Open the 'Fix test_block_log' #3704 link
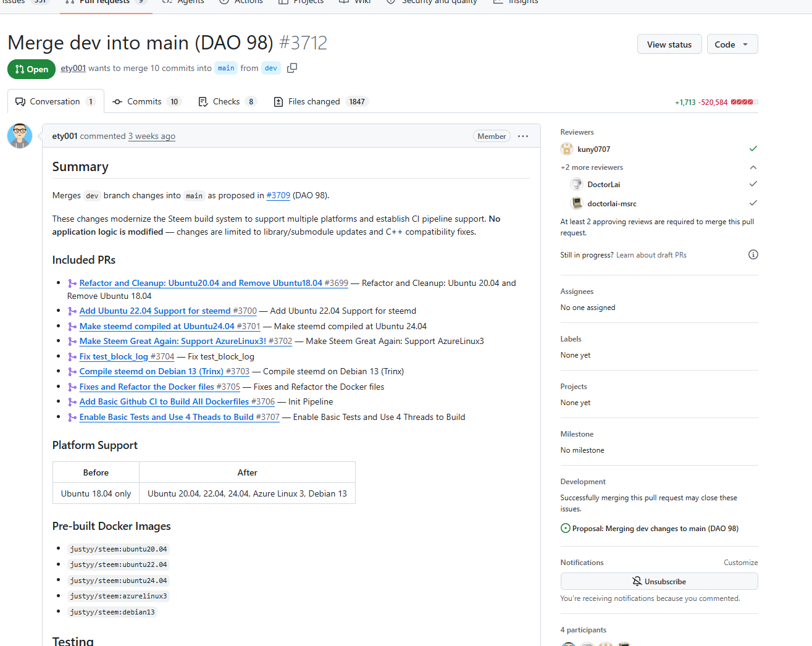 [127, 356]
